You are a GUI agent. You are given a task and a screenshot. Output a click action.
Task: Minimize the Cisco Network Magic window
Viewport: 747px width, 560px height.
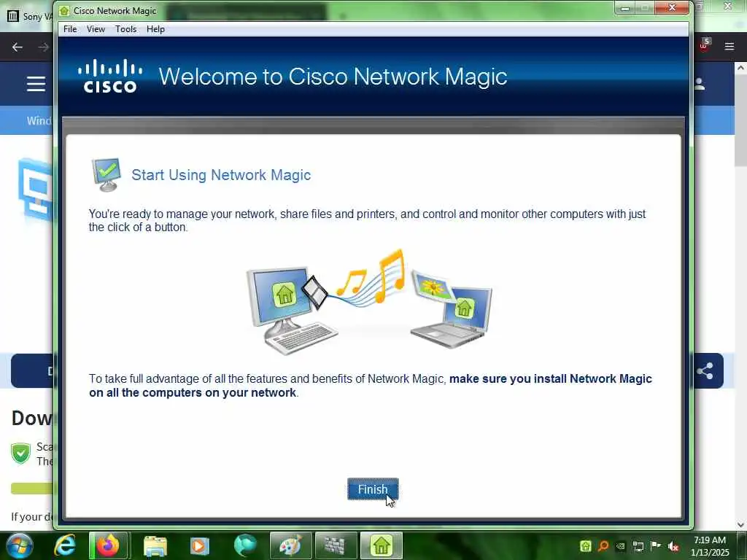624,7
